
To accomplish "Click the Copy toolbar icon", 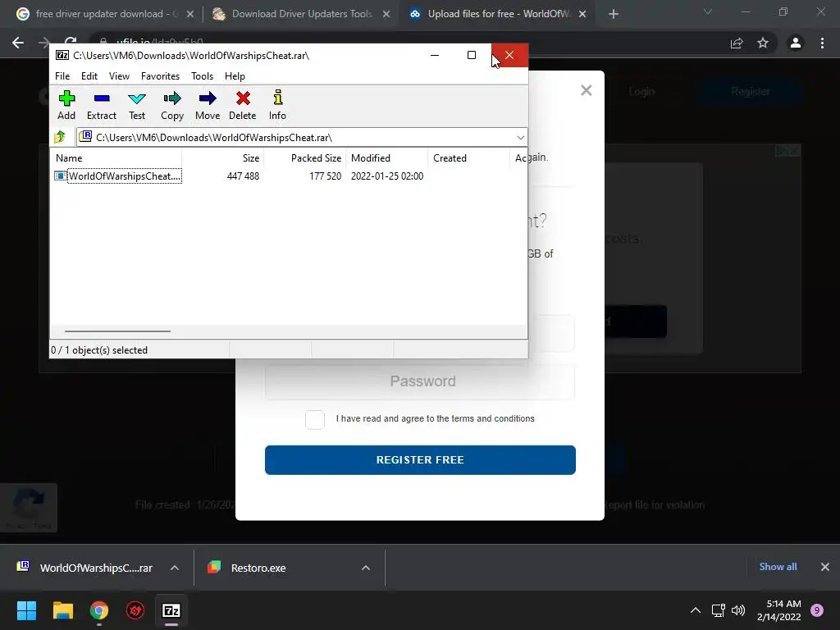I will [172, 105].
